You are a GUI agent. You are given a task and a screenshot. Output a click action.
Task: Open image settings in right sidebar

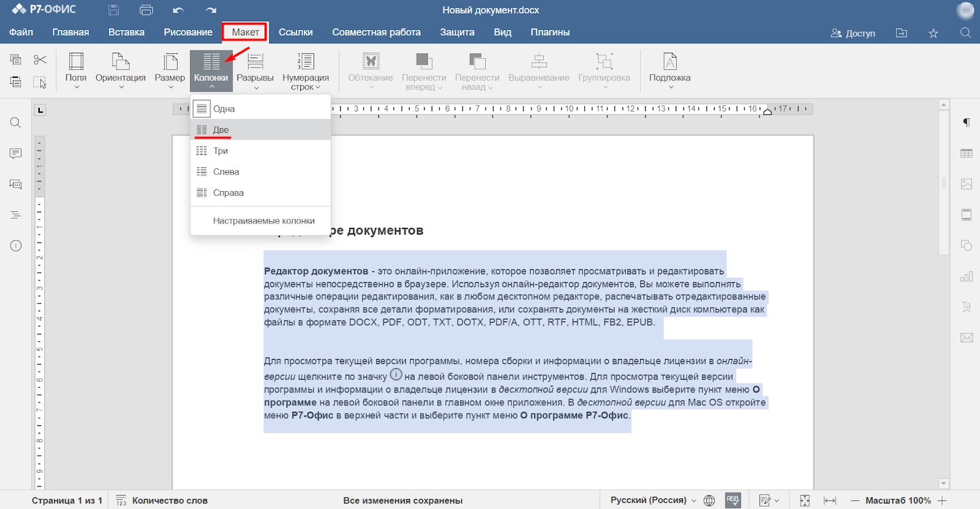tap(967, 184)
